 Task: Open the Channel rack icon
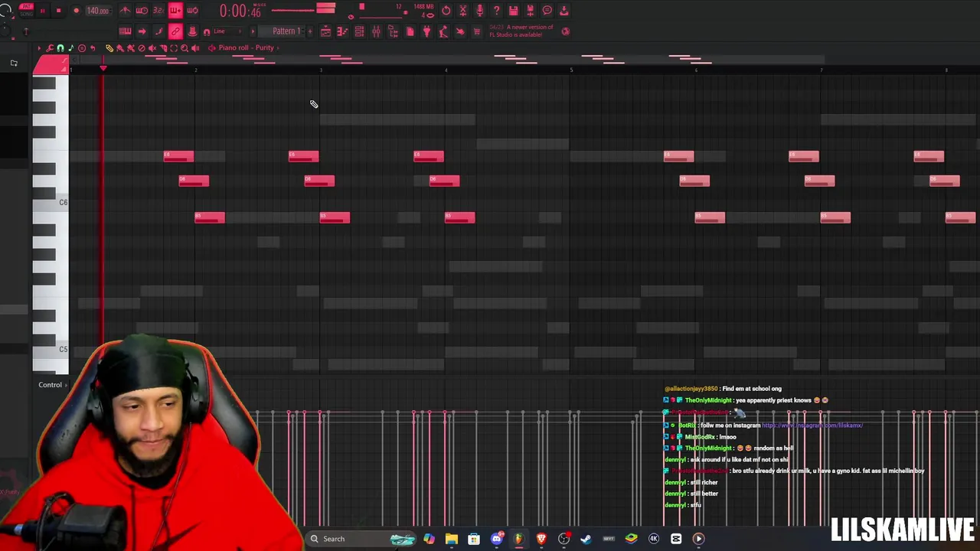click(359, 31)
